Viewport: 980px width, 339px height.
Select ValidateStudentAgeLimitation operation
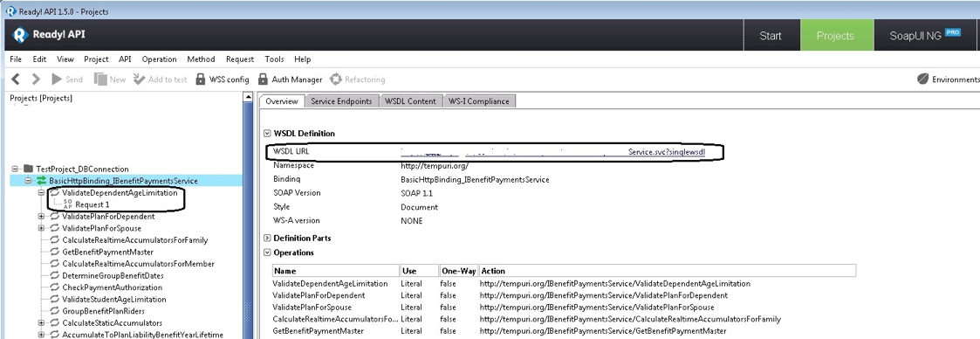click(x=113, y=300)
